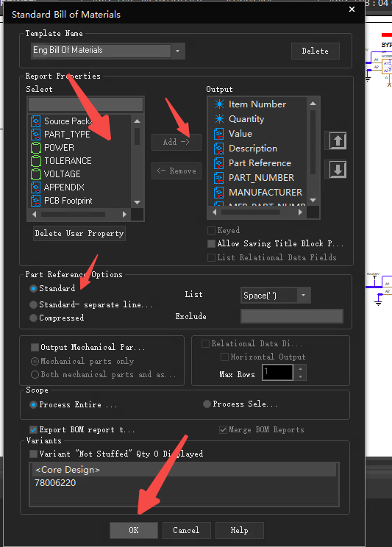The width and height of the screenshot is (392, 547).
Task: Click the Item Number asterisk icon
Action: (219, 104)
